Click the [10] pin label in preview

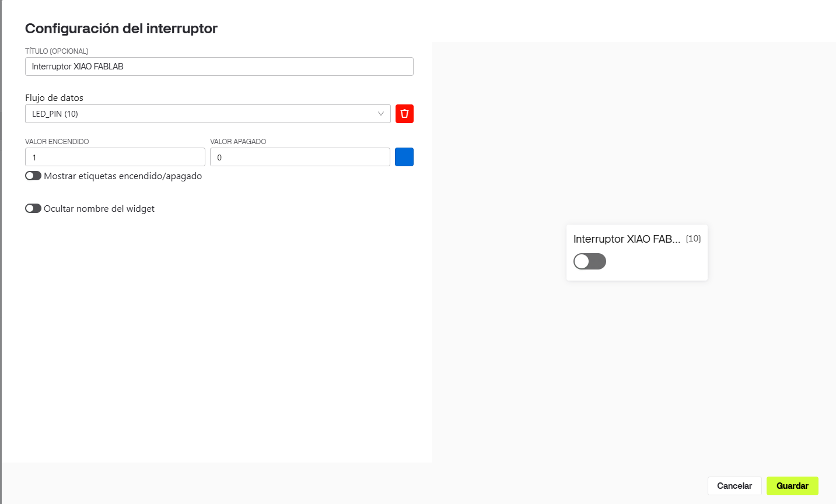[x=694, y=239]
